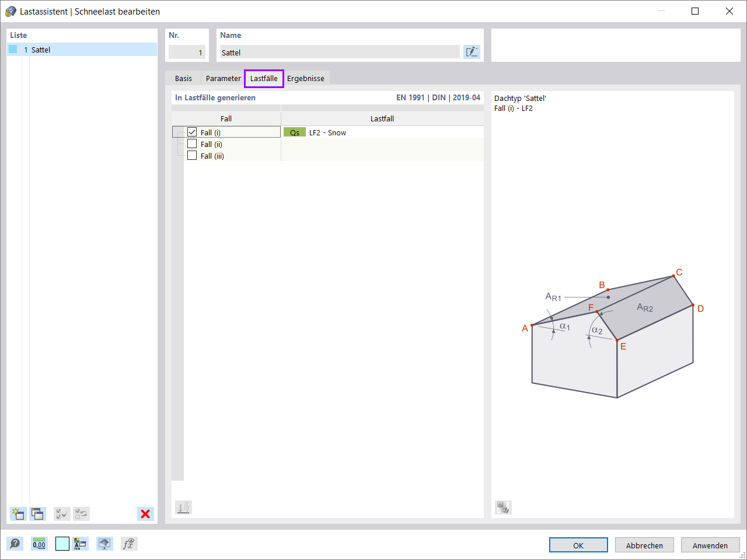Screen dimensions: 747x560
Task: Click the Fall column header
Action: click(226, 118)
